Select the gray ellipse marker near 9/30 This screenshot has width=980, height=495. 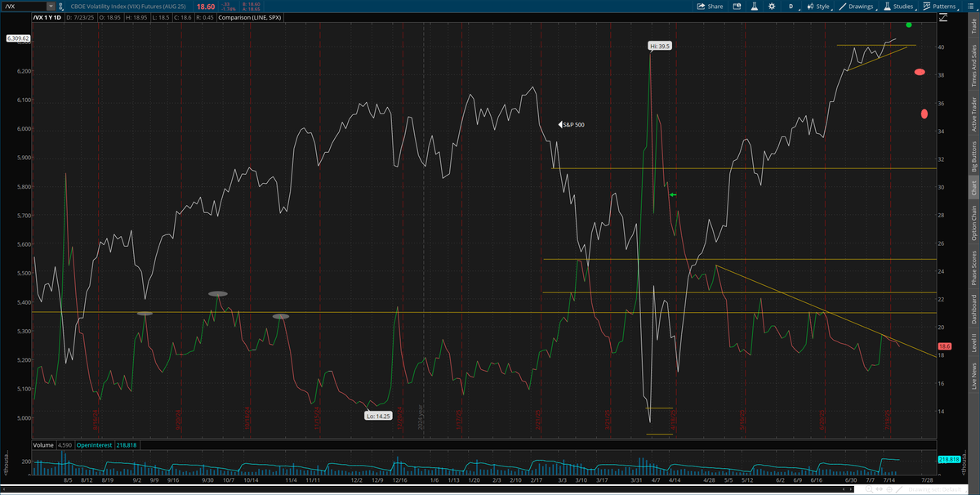[x=217, y=293]
